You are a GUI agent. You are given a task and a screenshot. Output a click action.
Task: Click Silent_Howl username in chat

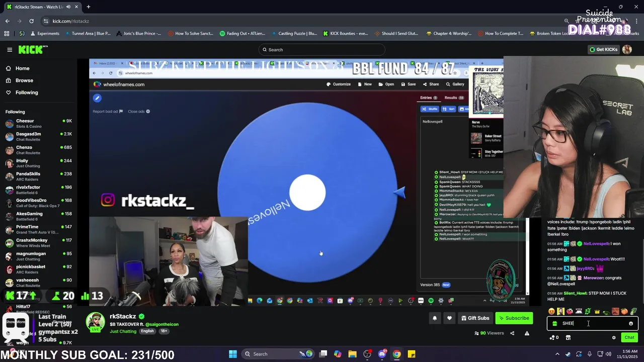575,293
